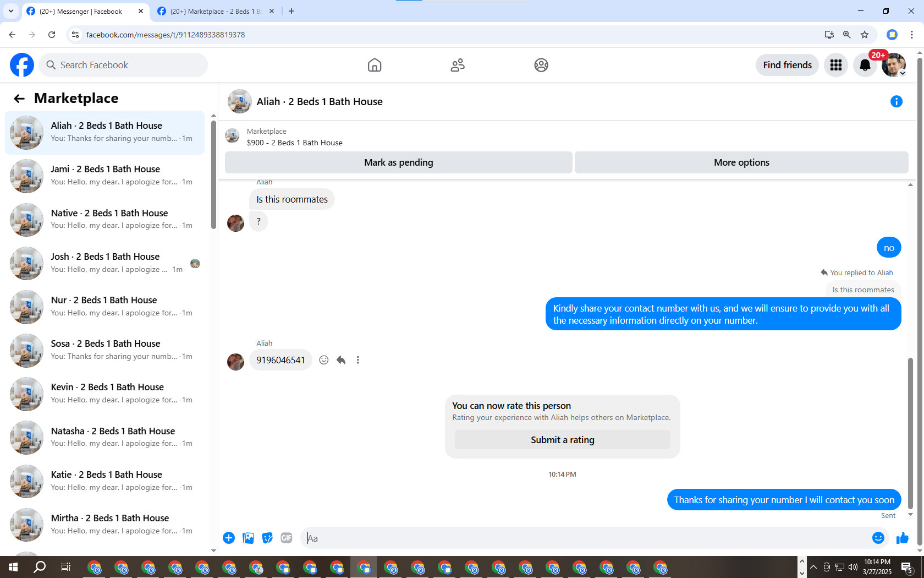Open more options for message 9196046541
The width and height of the screenshot is (924, 578).
point(358,360)
